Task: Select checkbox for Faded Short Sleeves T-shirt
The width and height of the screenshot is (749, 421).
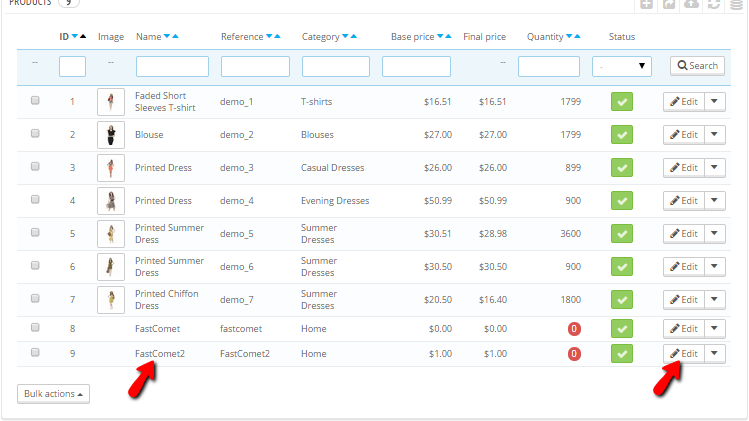Action: pos(35,101)
